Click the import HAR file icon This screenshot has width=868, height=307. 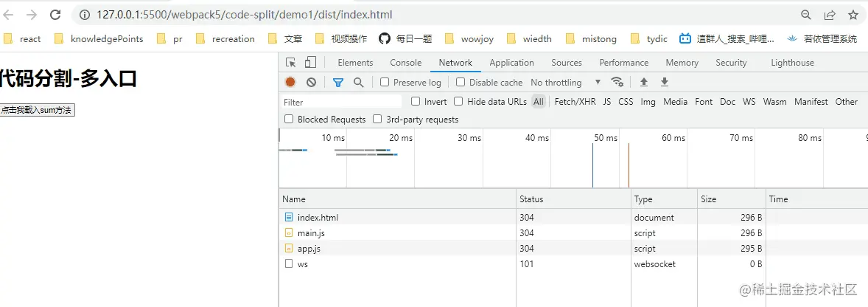(644, 83)
